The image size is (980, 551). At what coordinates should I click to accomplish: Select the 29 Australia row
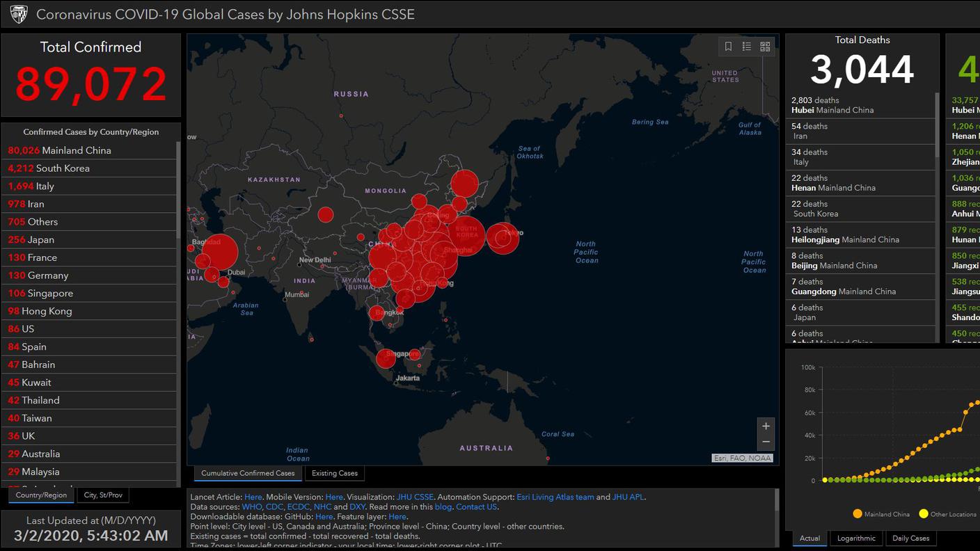coord(90,454)
